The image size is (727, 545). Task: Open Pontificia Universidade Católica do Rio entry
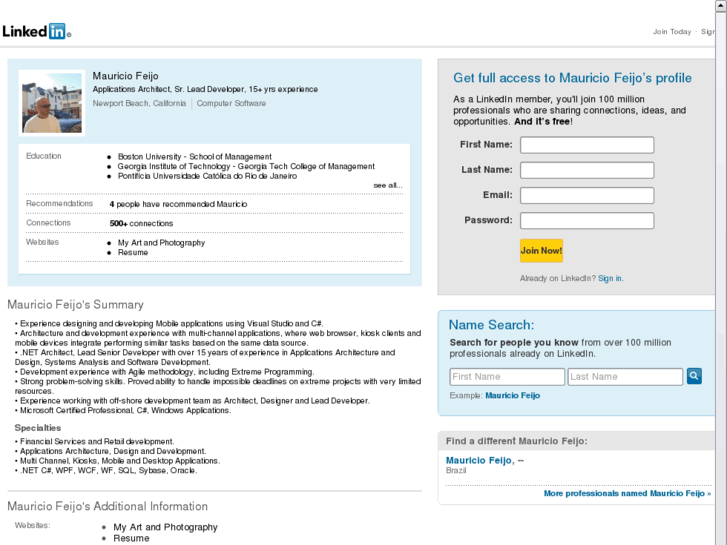[207, 176]
